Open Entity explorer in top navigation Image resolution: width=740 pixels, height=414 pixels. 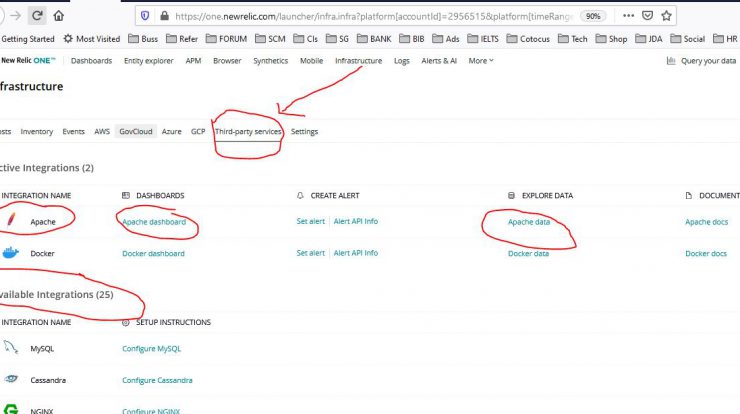pos(149,60)
